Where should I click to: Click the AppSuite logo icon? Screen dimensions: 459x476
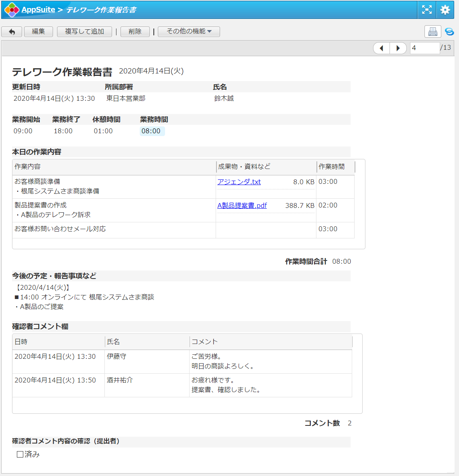pos(12,10)
